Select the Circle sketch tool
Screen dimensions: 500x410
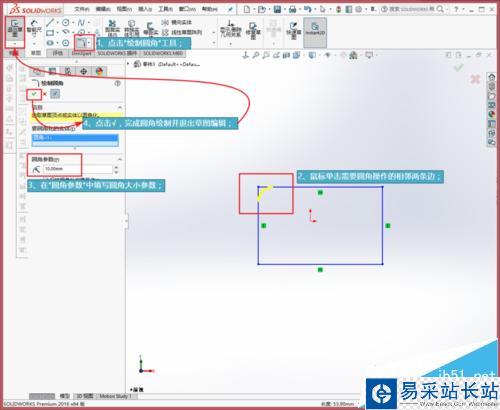coord(66,23)
